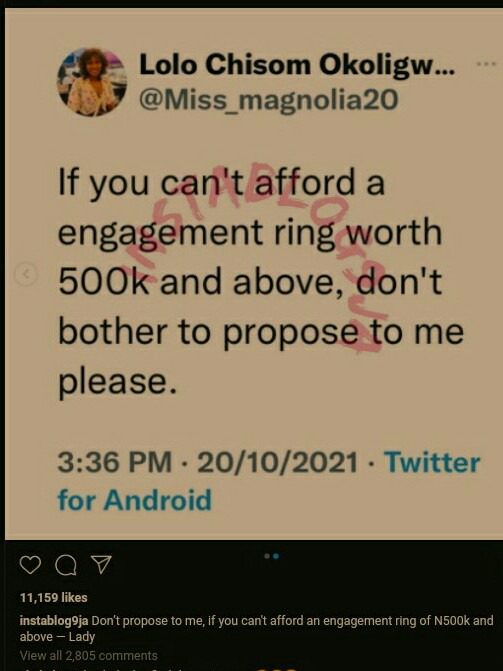The height and width of the screenshot is (671, 503).
Task: Expand View all 2,805 comments
Action: 89,656
